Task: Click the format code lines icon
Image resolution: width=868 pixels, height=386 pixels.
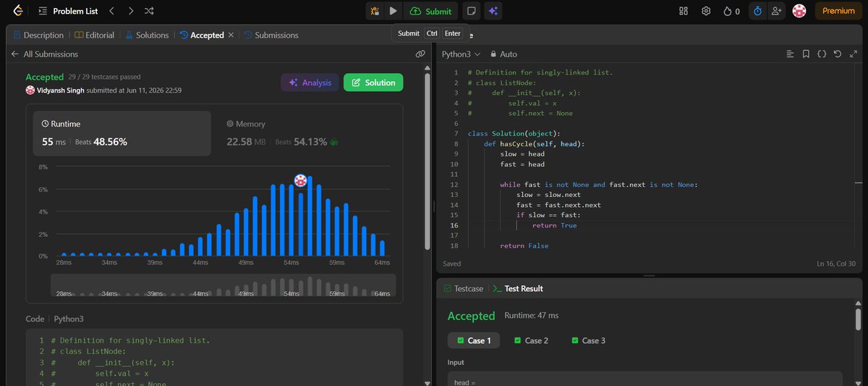Action: point(790,54)
